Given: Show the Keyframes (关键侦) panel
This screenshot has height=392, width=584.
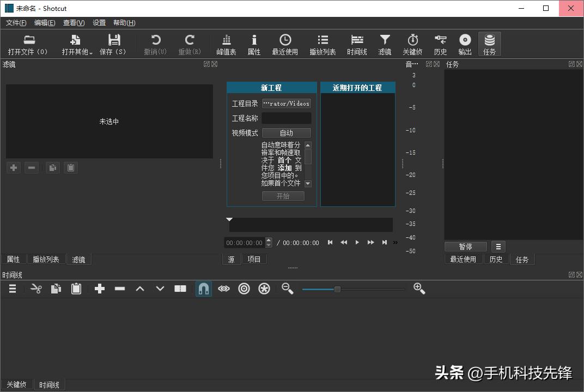Looking at the screenshot, I should [412, 44].
